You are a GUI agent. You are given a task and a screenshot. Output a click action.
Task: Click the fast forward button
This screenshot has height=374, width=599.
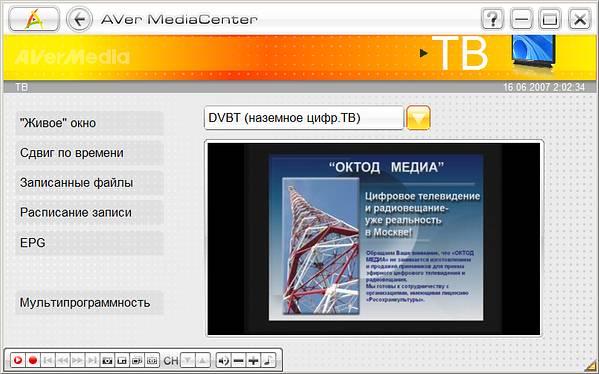point(78,360)
